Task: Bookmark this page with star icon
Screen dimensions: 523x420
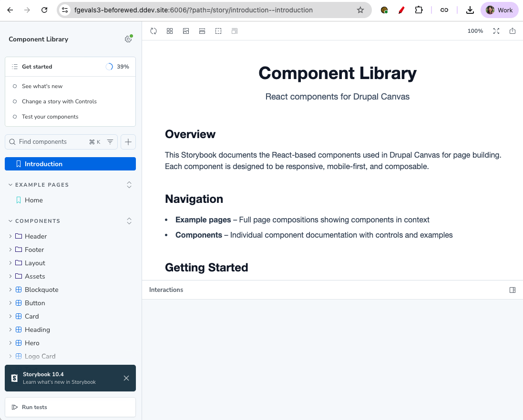Action: [x=360, y=10]
